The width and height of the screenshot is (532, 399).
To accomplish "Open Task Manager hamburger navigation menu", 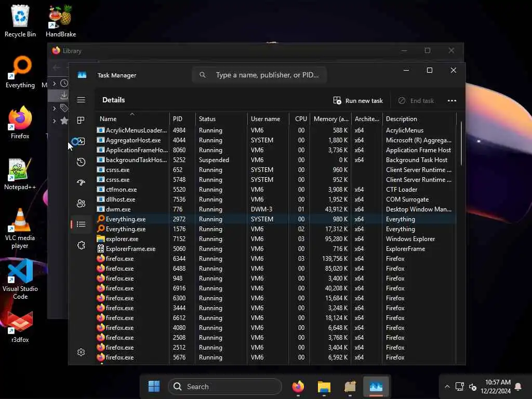I will [x=81, y=100].
